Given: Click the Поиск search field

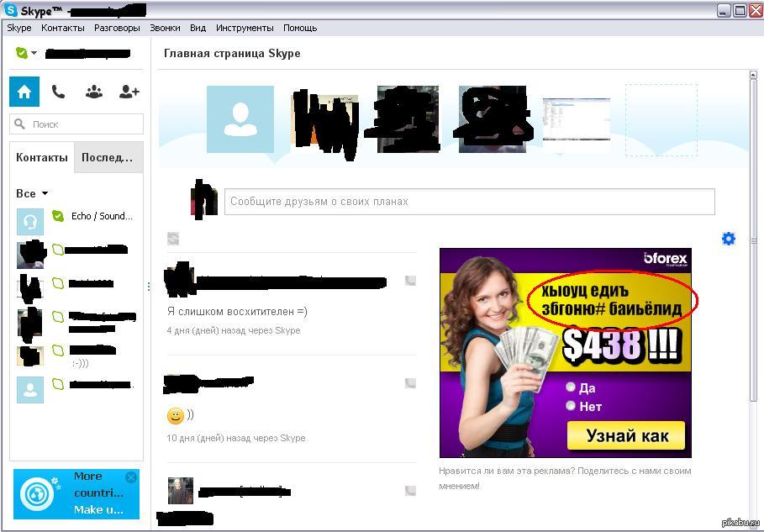Looking at the screenshot, I should click(76, 124).
